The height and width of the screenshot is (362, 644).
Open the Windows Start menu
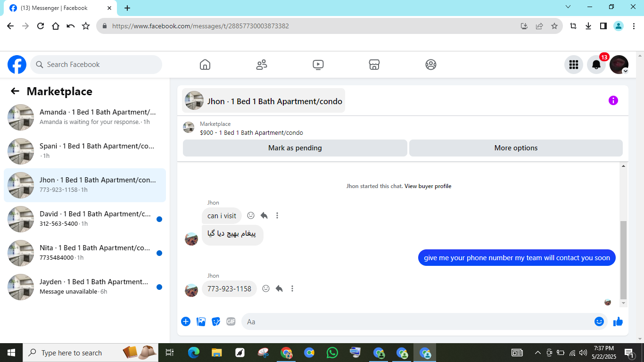[11, 353]
